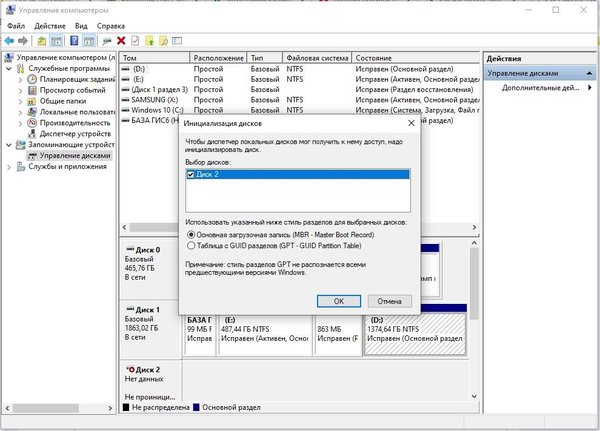Click the Производительность icon in sidebar

point(31,123)
